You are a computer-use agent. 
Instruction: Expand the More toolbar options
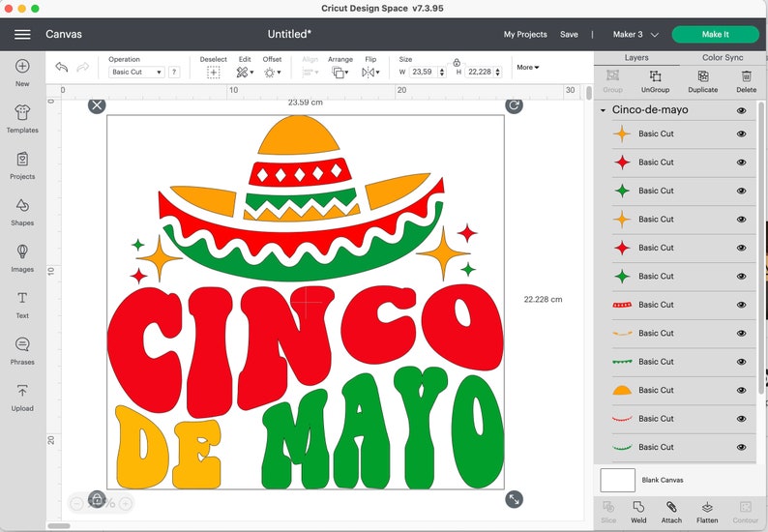tap(527, 67)
